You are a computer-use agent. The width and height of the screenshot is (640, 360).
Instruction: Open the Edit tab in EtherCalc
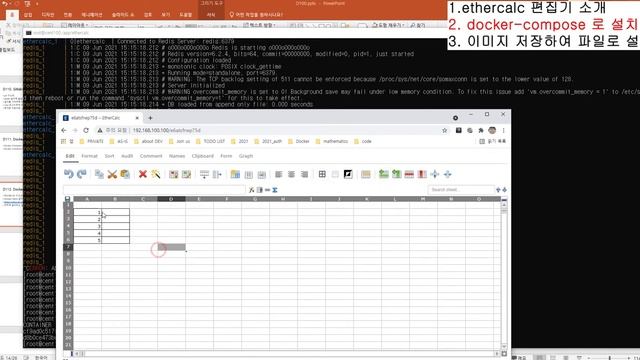(70, 156)
